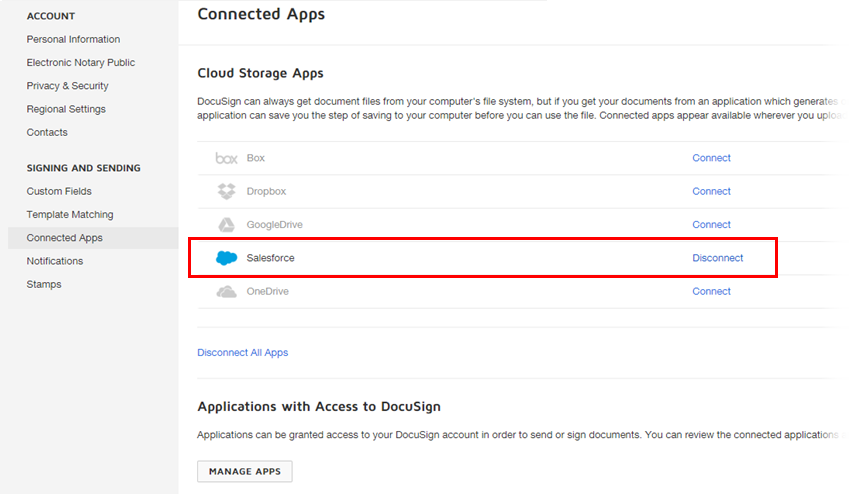The width and height of the screenshot is (850, 494).
Task: Open Personal Information settings
Action: (x=73, y=40)
